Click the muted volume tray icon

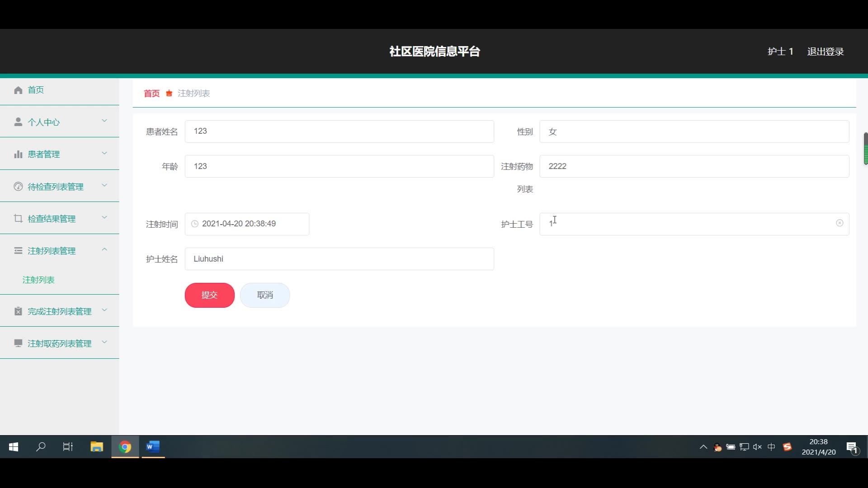point(757,447)
